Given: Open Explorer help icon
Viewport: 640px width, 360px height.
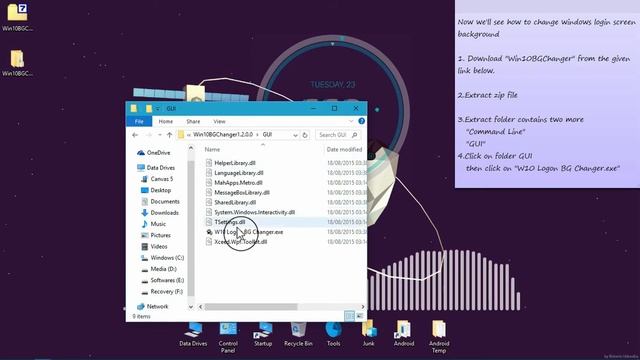Looking at the screenshot, I should (x=361, y=121).
